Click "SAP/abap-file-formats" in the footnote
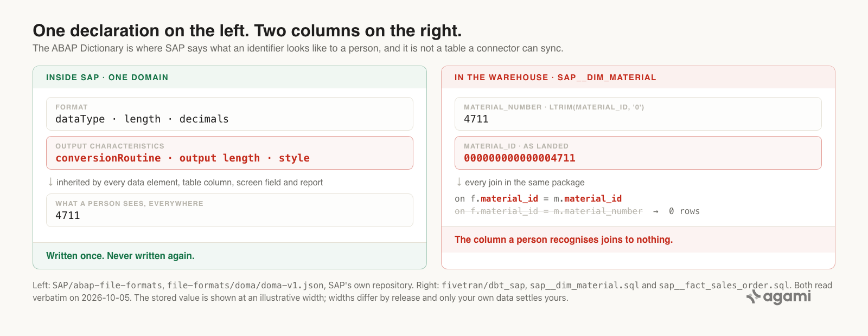868x336 pixels. [107, 286]
